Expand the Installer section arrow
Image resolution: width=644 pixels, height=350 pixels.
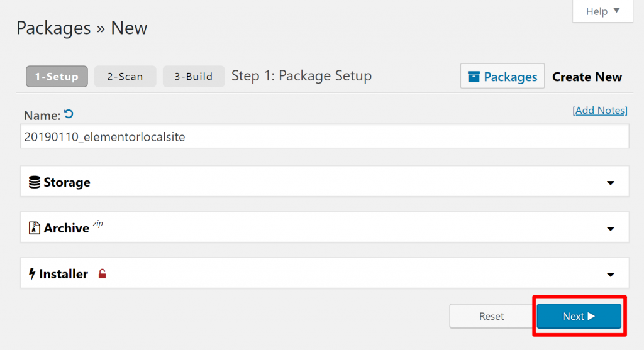tap(610, 275)
